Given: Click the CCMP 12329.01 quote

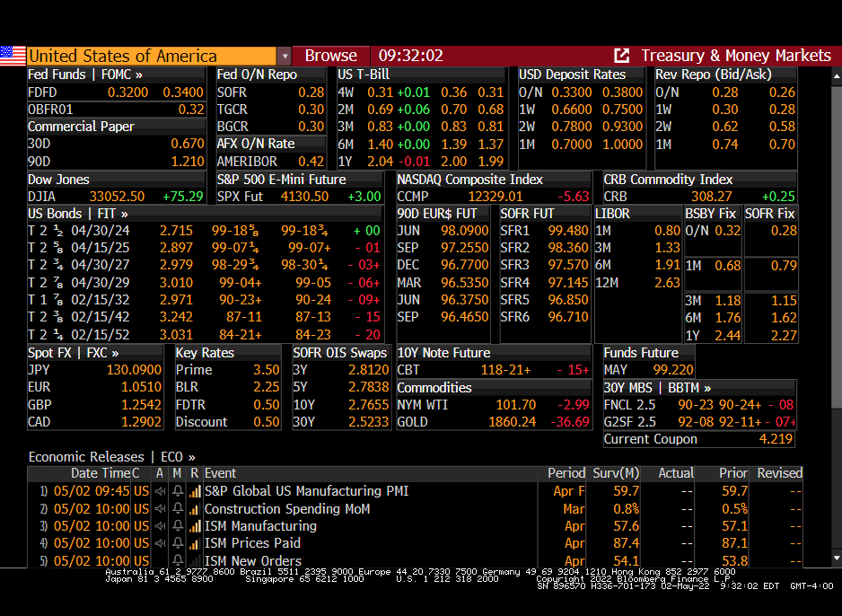Looking at the screenshot, I should point(493,197).
